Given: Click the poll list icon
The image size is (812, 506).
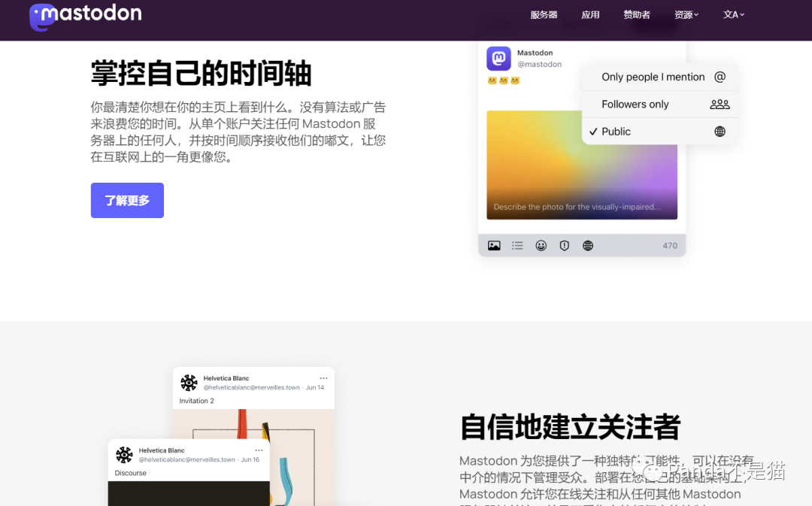Looking at the screenshot, I should coord(517,246).
